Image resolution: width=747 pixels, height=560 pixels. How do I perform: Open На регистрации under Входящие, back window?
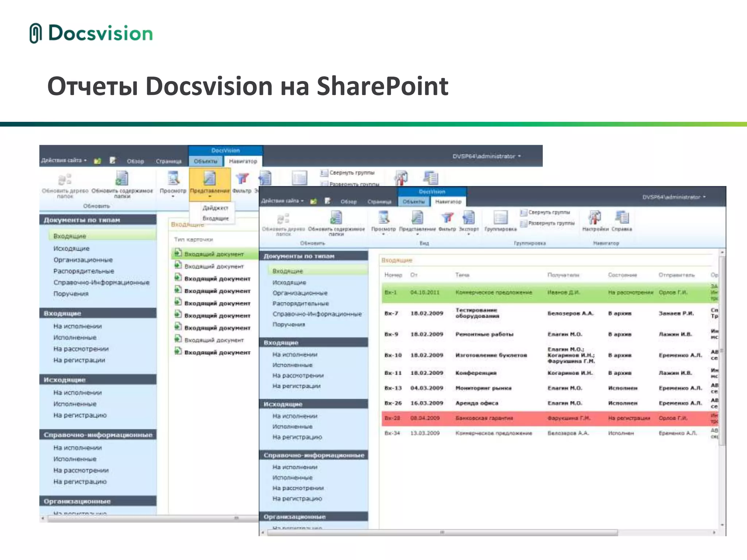click(79, 360)
